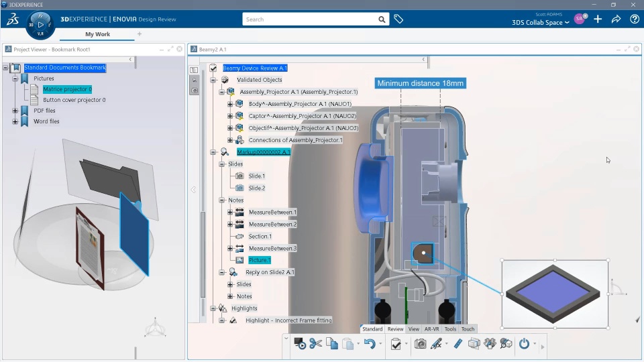Expand the Body^-Assembly_Projector node
644x362 pixels.
coord(230,105)
